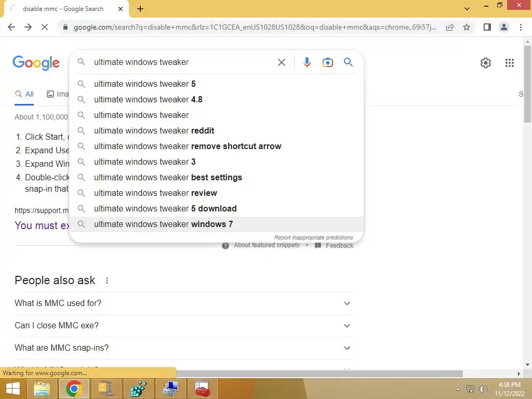Viewport: 532px width, 399px height.
Task: Share this page from the address bar
Action: (x=450, y=27)
